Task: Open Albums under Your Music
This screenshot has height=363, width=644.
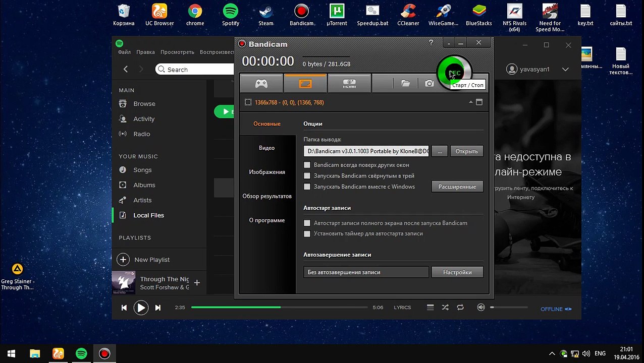Action: (144, 185)
